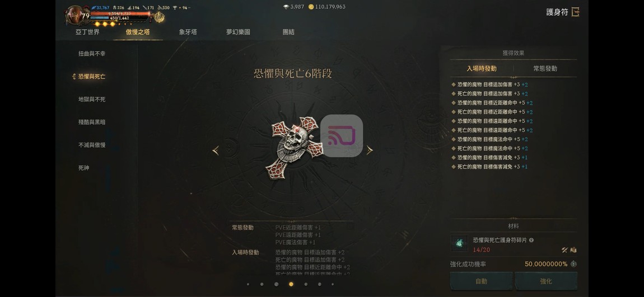Tap the character portrait avatar
Viewport: 644px width, 297px height.
74,15
